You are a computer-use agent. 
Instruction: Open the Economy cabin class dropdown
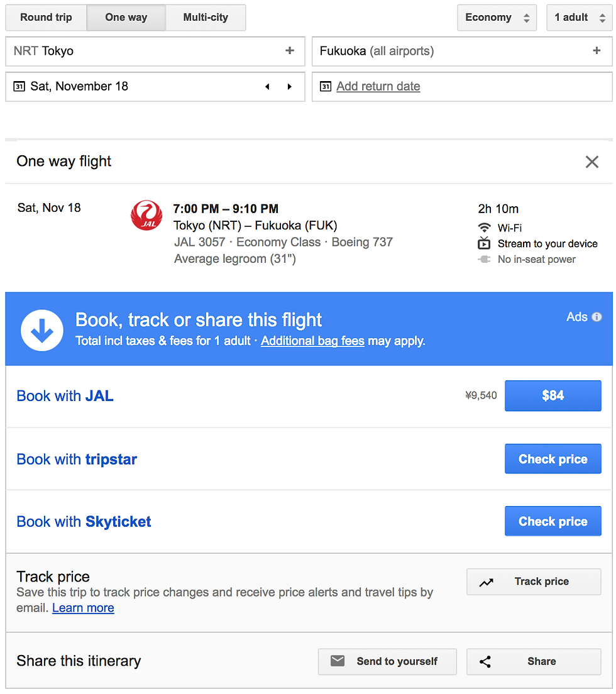497,18
